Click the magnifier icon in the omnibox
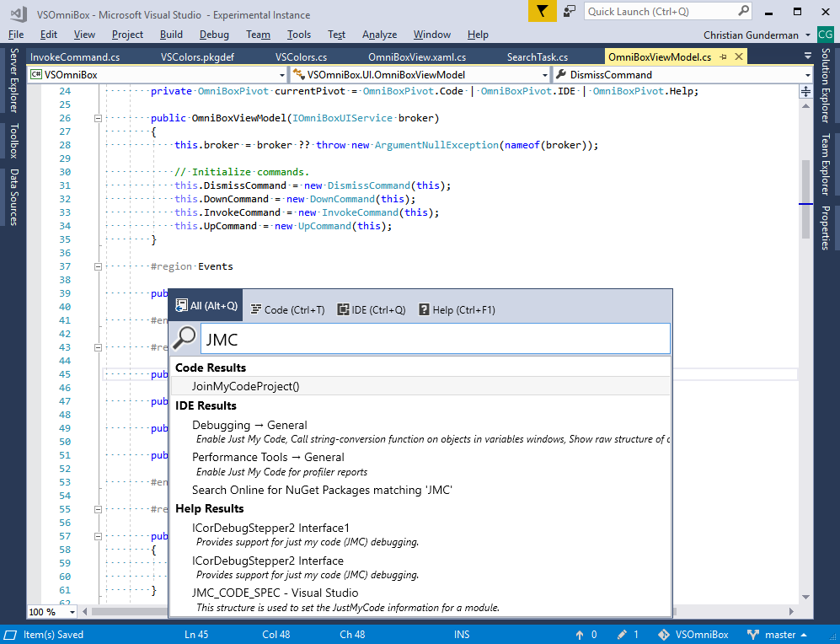Screen dimensions: 840x644 185,339
